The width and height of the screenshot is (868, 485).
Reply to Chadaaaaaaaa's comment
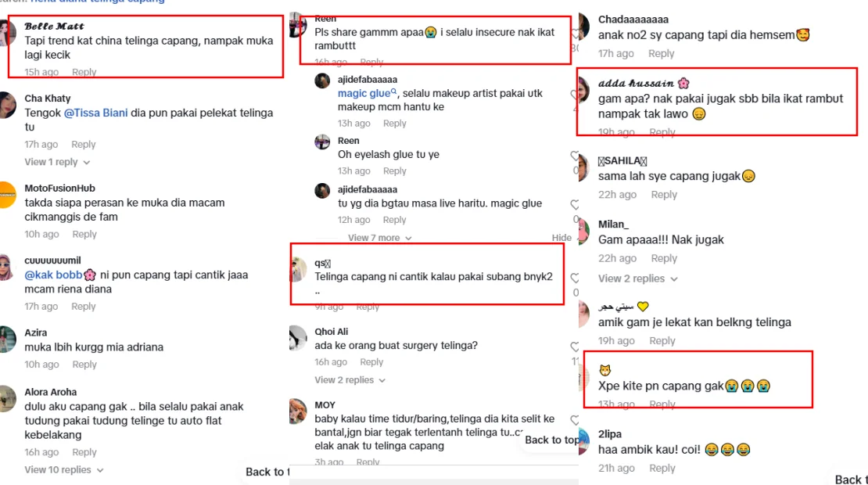pos(661,54)
